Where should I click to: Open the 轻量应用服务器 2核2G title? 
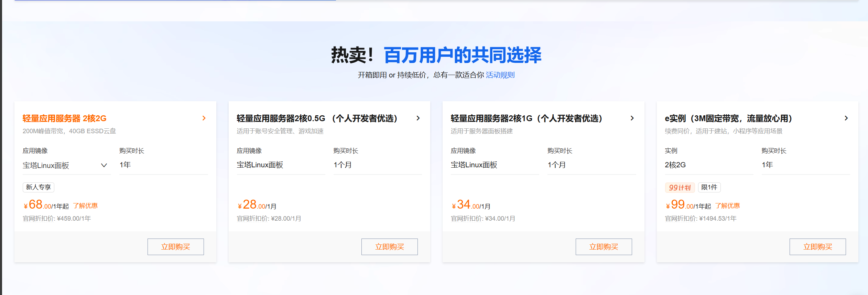click(65, 118)
